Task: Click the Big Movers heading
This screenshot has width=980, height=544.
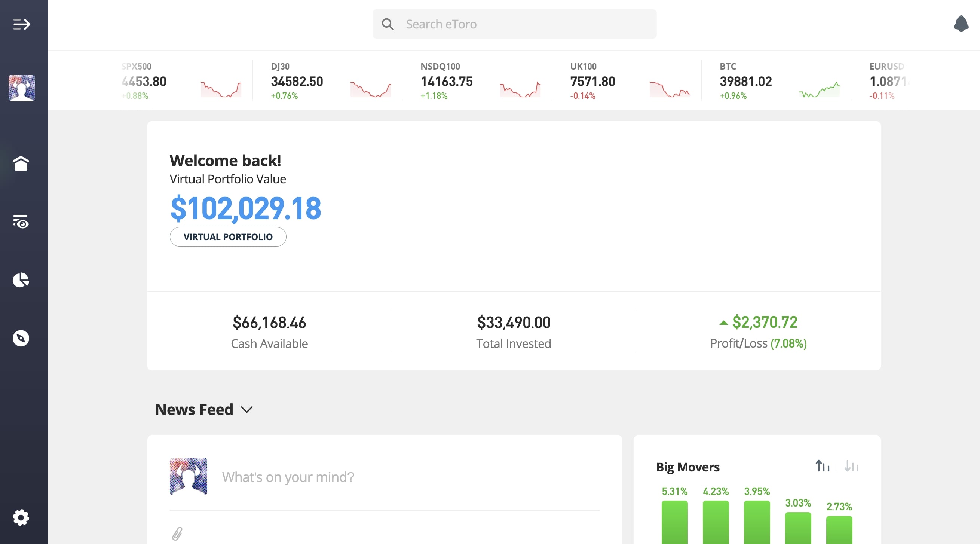Action: (687, 467)
